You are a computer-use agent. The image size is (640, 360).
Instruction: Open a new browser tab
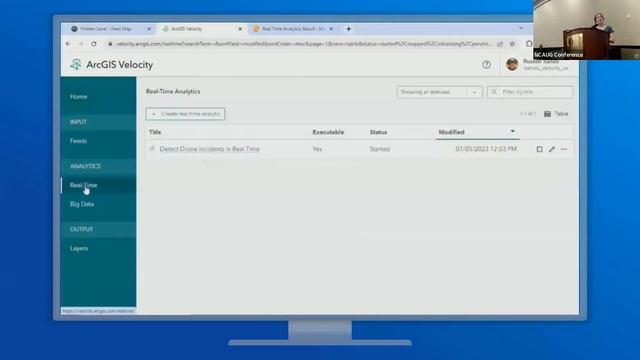(349, 29)
